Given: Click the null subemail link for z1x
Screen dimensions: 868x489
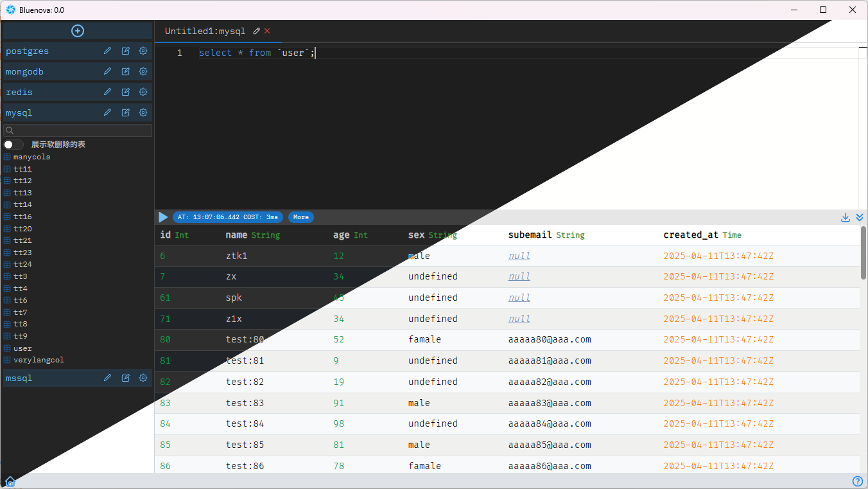Looking at the screenshot, I should (x=519, y=319).
